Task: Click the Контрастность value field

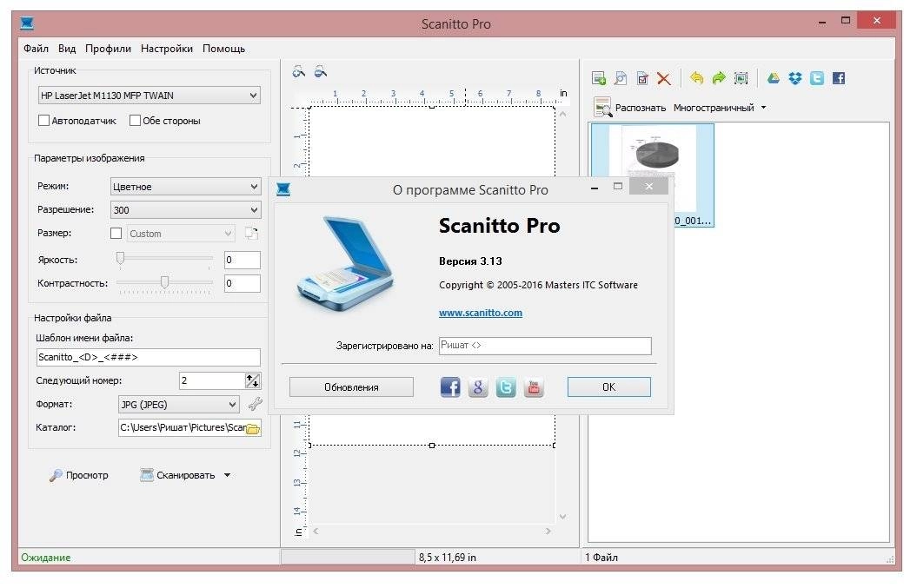Action: click(x=243, y=283)
